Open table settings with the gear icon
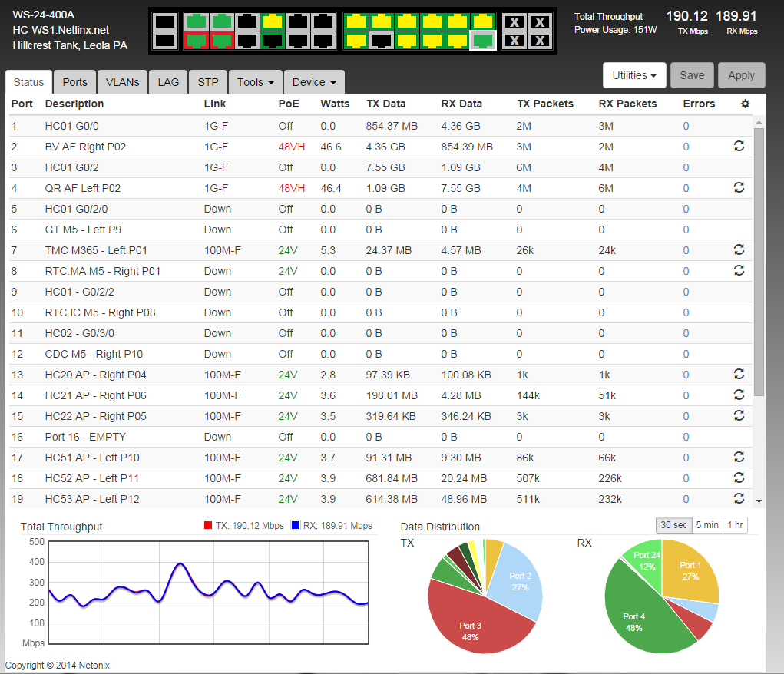The image size is (784, 674). [745, 104]
